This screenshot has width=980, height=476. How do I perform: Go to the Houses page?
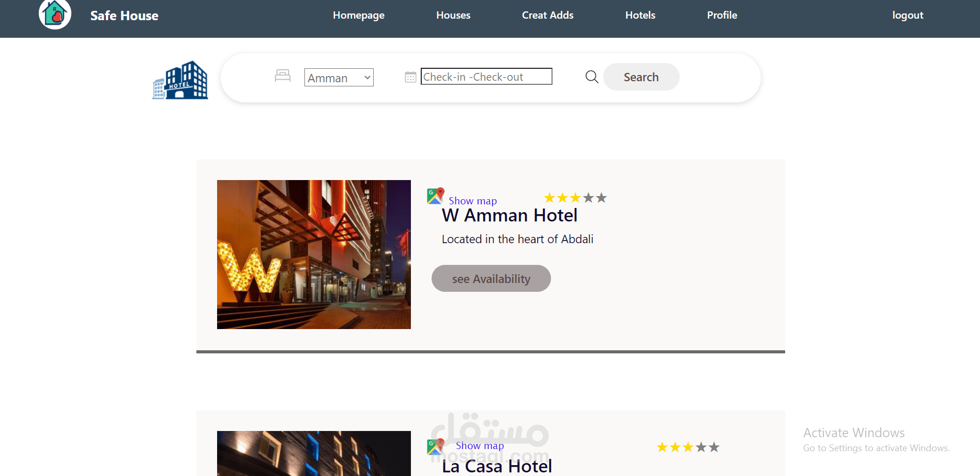click(453, 15)
